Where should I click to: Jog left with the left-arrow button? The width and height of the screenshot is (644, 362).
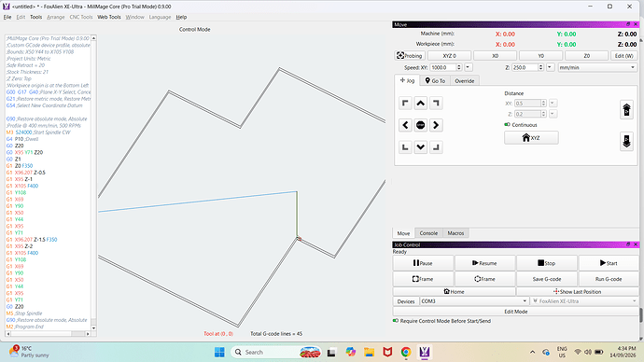tap(405, 125)
